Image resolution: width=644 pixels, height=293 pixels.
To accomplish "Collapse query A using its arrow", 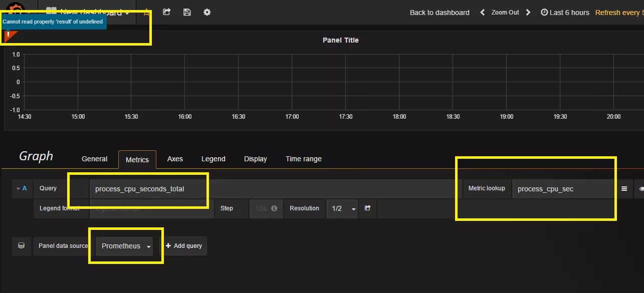I will tap(18, 188).
